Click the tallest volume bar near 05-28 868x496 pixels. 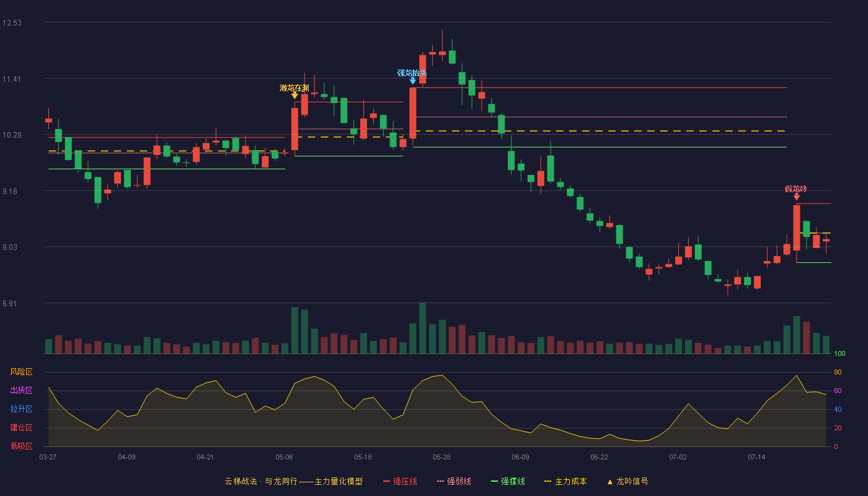(422, 328)
